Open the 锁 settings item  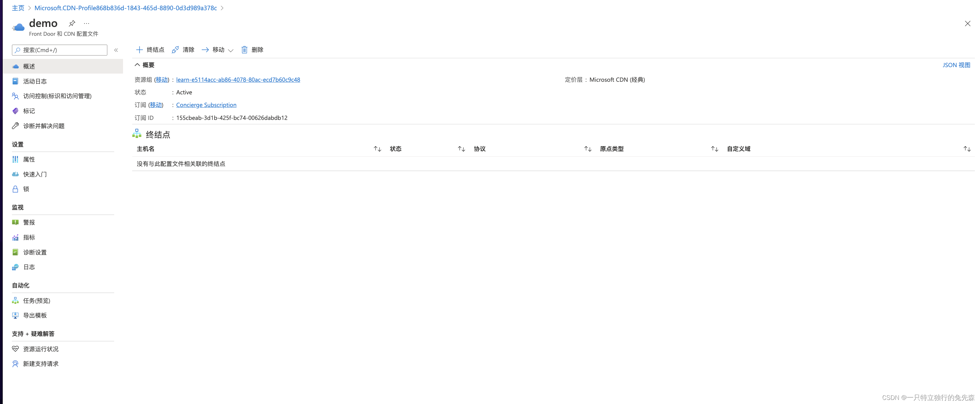point(26,189)
